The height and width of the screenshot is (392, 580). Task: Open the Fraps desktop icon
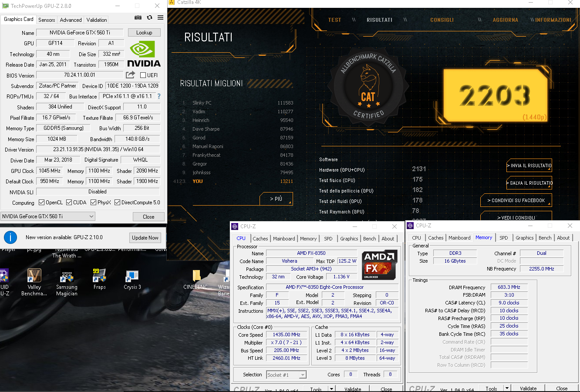[99, 279]
